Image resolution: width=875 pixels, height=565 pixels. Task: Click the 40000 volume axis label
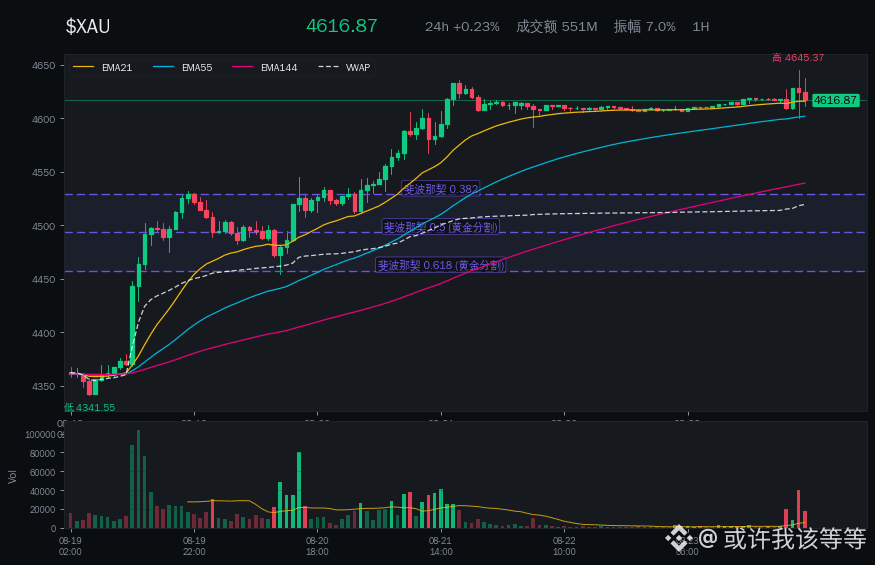[x=42, y=491]
